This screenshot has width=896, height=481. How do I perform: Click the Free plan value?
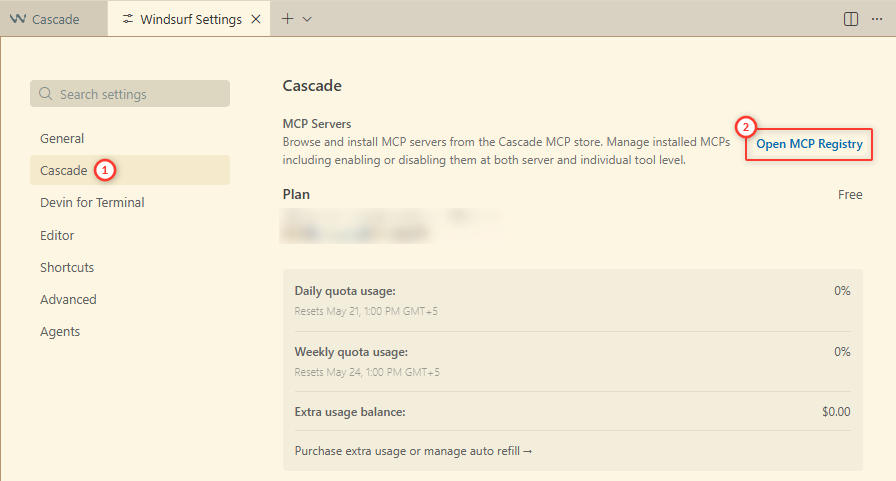pos(850,194)
